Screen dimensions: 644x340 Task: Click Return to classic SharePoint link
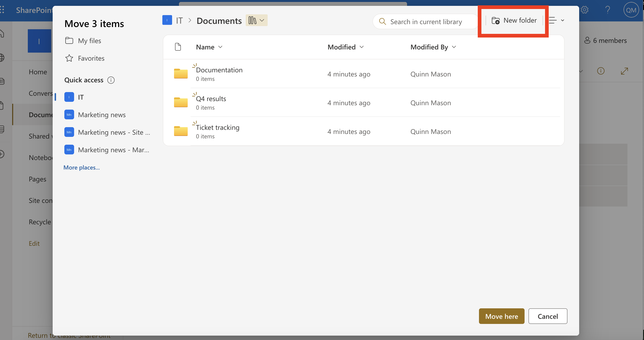click(69, 335)
